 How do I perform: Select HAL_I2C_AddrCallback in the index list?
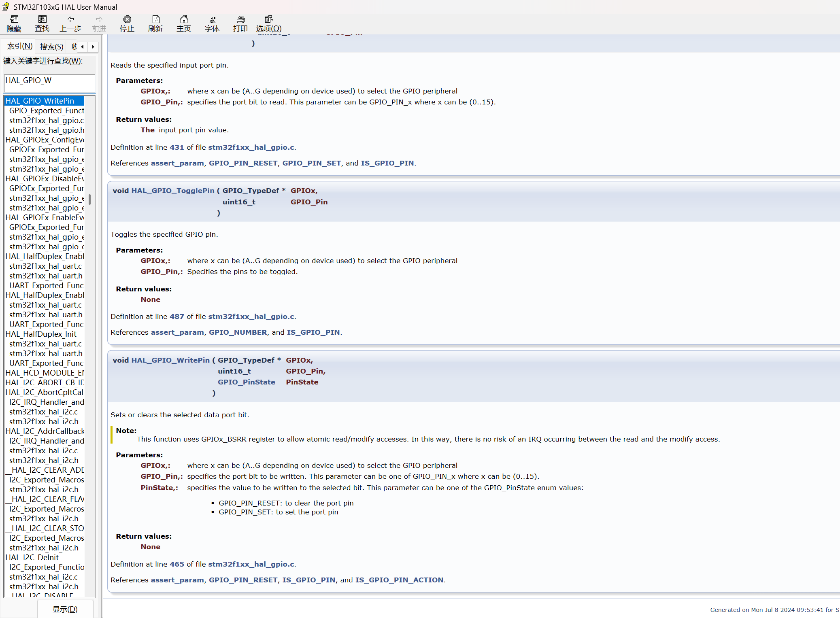(x=45, y=431)
